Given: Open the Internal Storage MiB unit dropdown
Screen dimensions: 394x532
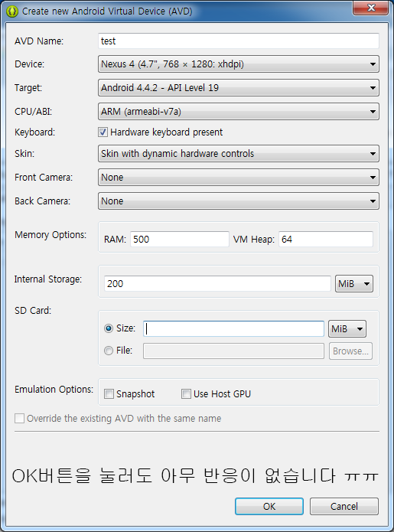Looking at the screenshot, I should pos(354,284).
